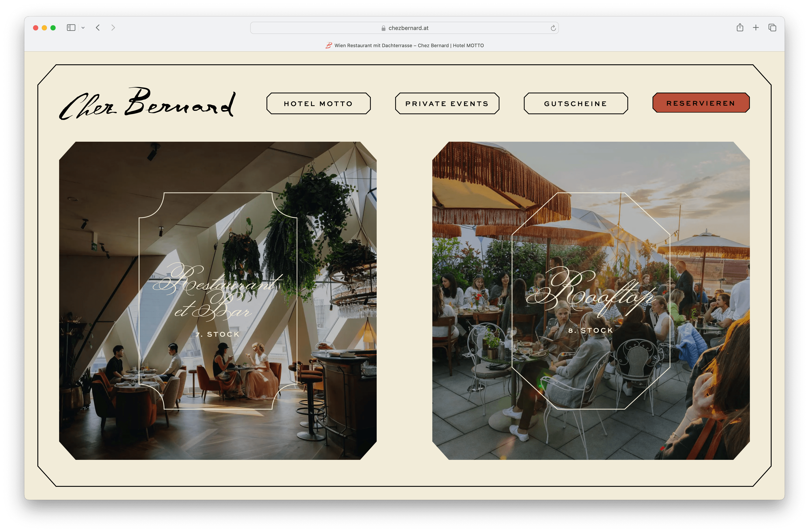Image resolution: width=809 pixels, height=532 pixels.
Task: Select the Wien Restaurant mit Dachterrasse tab
Action: 404,46
